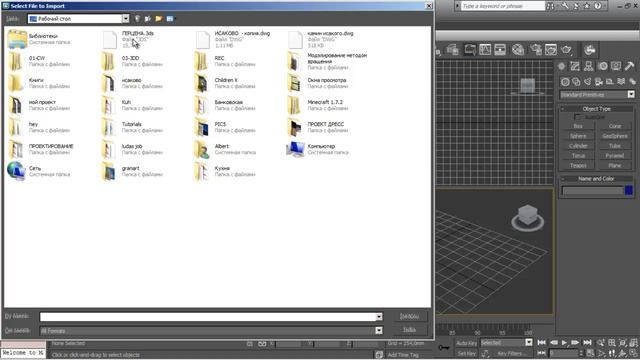Screen dimensions: 640x360
Task: Click the Previous Frame playback button
Action: pos(553,343)
